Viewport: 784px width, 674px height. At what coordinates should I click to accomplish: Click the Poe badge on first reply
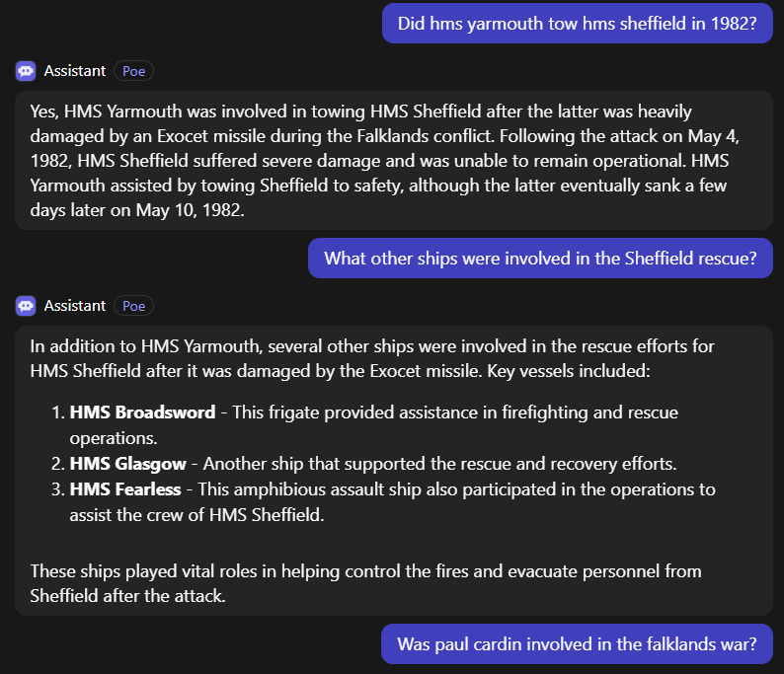click(x=134, y=71)
